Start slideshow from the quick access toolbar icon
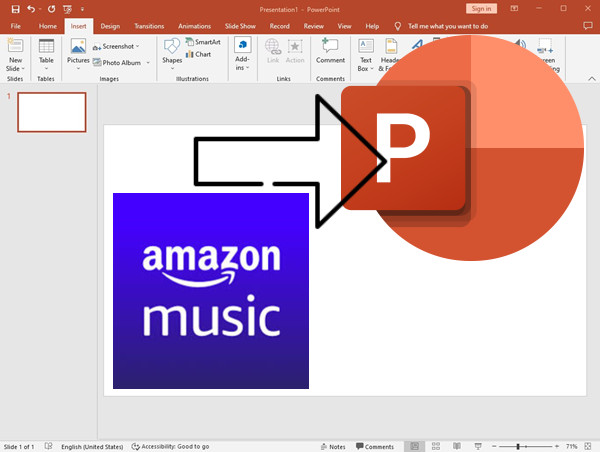Screen dimensions: 600x452 click(x=67, y=9)
